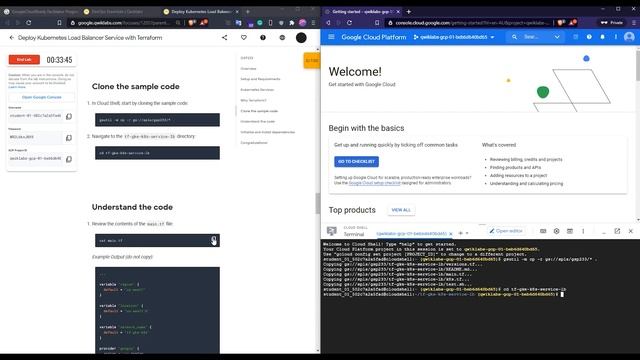The height and width of the screenshot is (360, 640).
Task: Open the project selector dropdown
Action: [x=454, y=37]
